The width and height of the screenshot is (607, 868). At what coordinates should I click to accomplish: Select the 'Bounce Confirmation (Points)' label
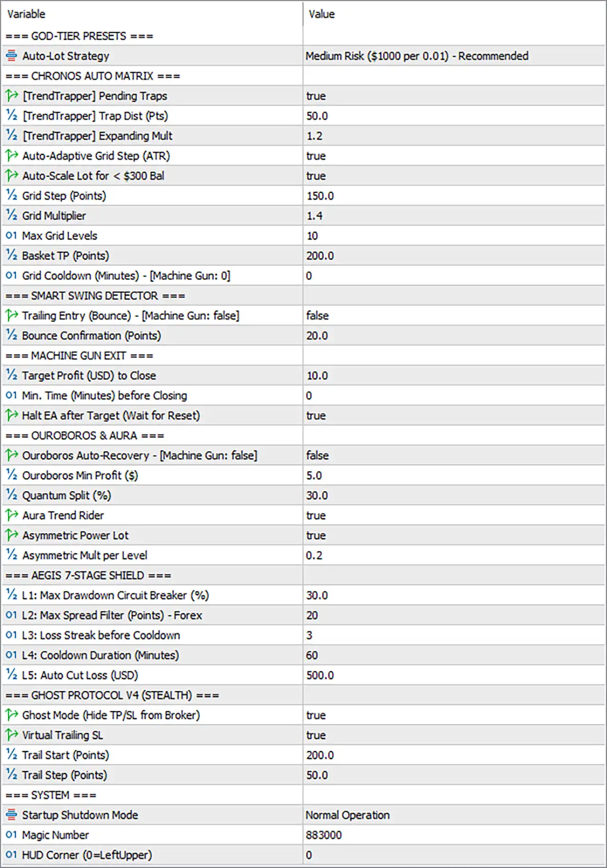tap(92, 336)
